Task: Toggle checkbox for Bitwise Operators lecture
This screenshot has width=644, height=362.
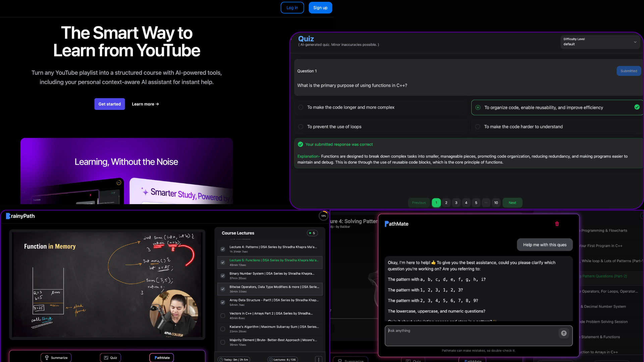Action: (x=223, y=289)
